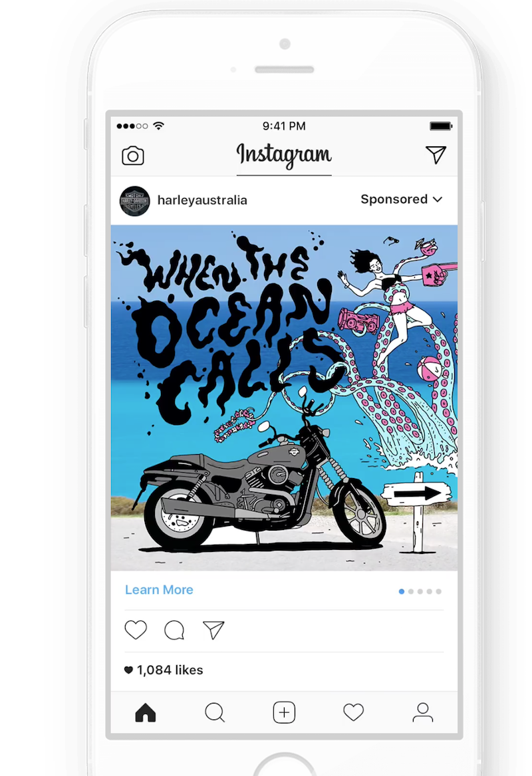
Task: Go to Home tab icon
Action: click(x=146, y=713)
